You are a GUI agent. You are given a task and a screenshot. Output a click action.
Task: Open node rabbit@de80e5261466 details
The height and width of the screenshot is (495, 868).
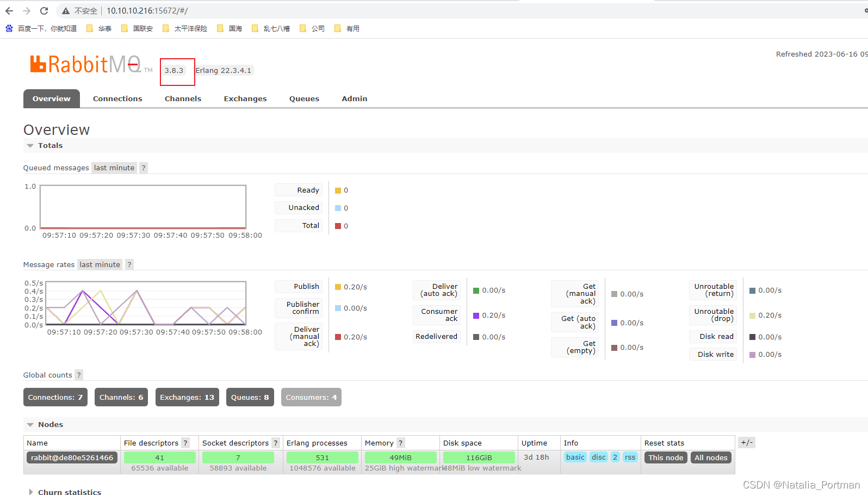(72, 457)
